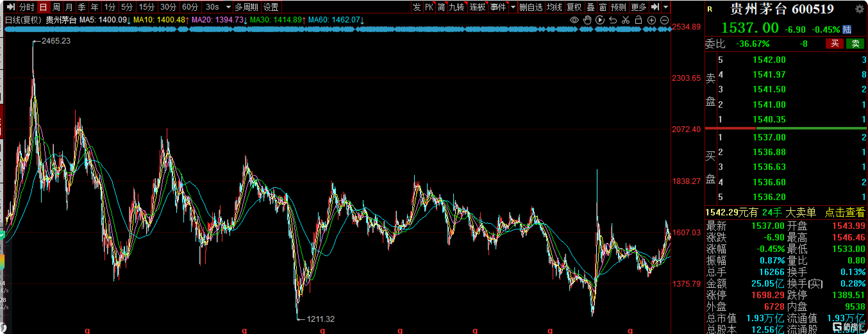Start chart replay playback icon
The image size is (868, 334).
[x=600, y=20]
